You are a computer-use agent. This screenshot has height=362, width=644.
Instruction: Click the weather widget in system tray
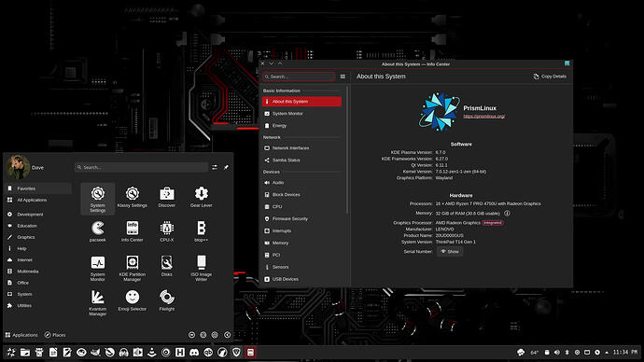527,352
